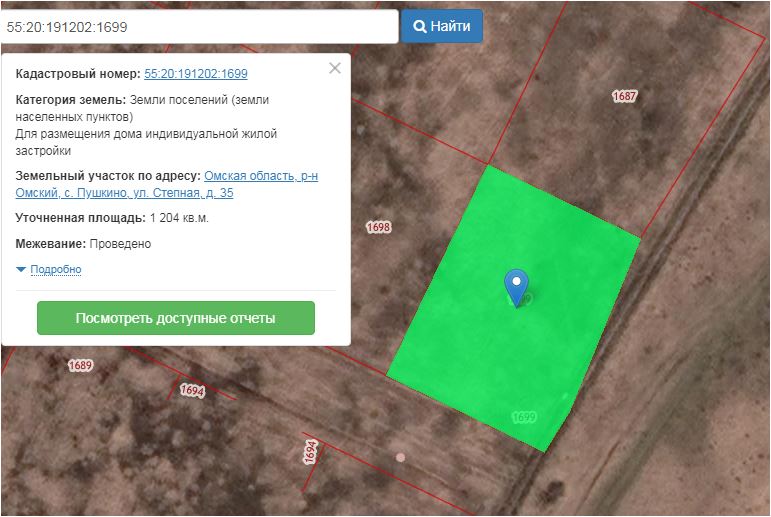Click the parcel label 1689
This screenshot has width=771, height=517.
(x=80, y=365)
